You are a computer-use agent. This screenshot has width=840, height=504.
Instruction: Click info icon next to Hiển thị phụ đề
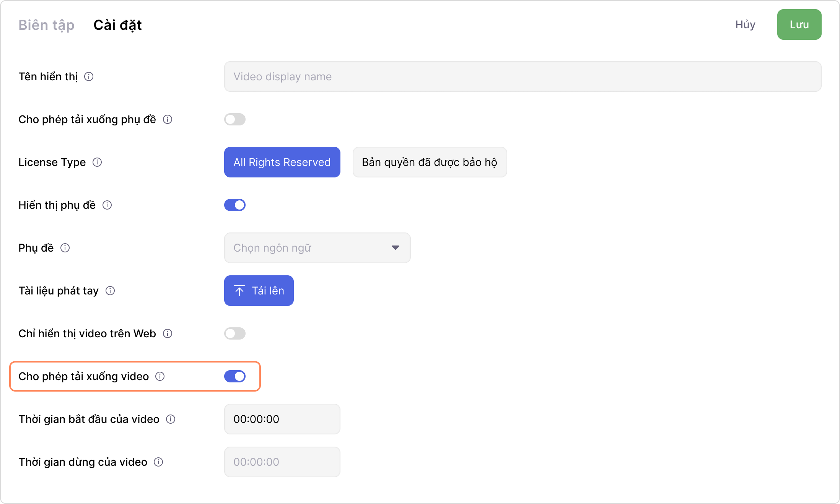107,205
